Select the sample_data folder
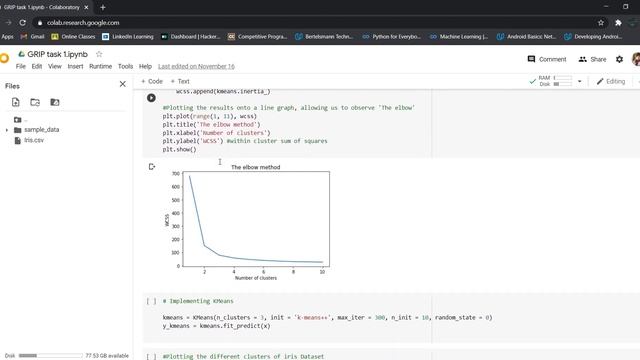Screen dimensions: 640x360 pyautogui.click(x=37, y=130)
